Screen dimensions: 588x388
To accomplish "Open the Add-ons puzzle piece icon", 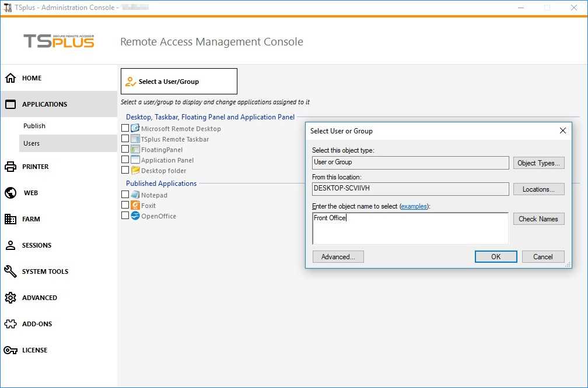I will [10, 324].
